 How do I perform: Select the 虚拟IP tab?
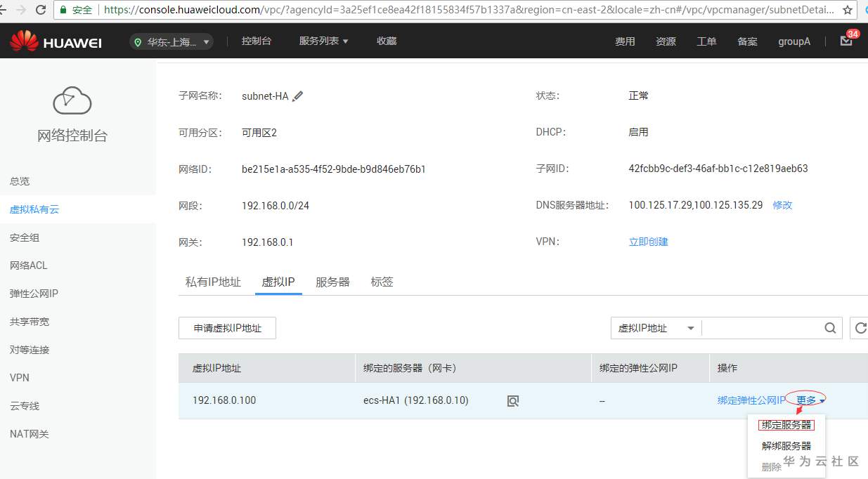pos(278,282)
